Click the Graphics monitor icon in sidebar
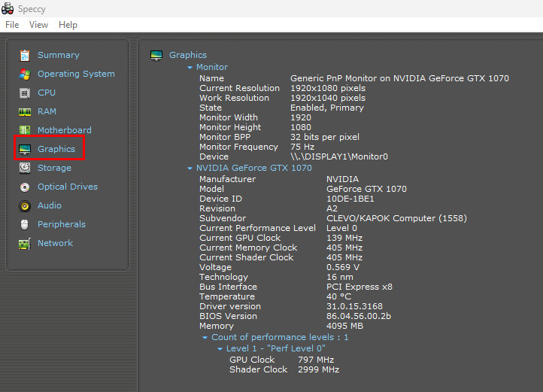The width and height of the screenshot is (543, 392). click(x=25, y=150)
